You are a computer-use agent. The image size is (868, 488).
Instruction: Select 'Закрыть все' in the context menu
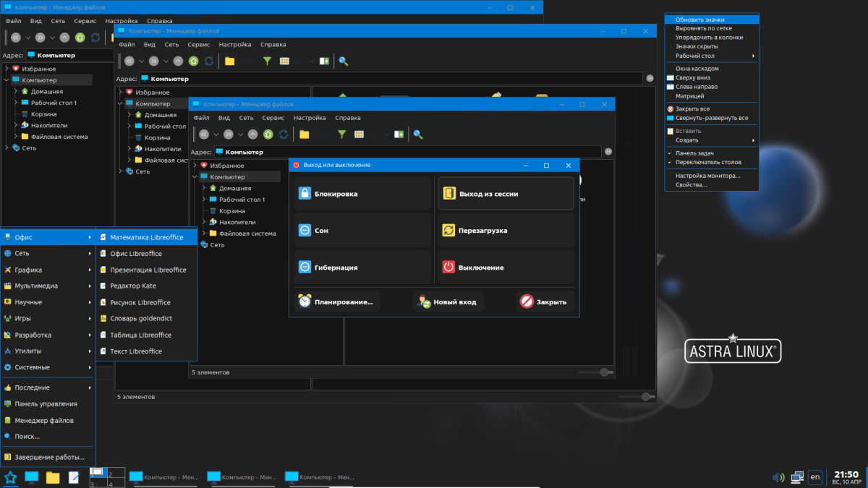point(712,109)
